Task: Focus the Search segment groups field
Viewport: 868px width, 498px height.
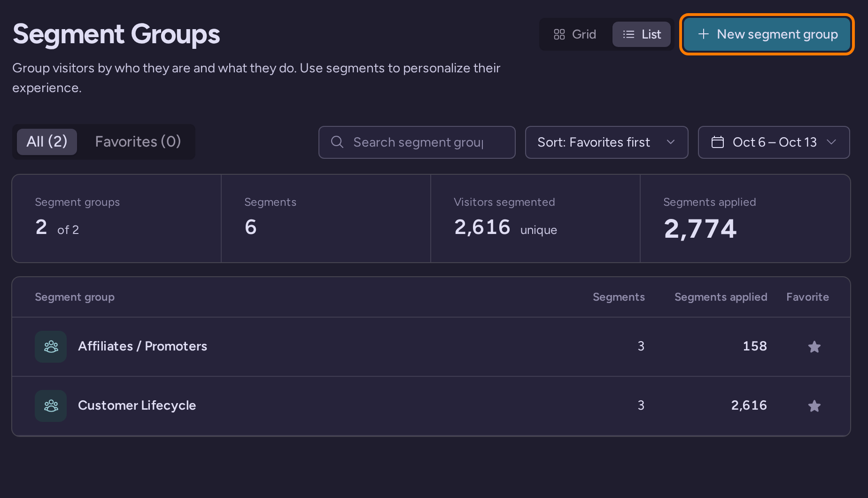Action: (x=417, y=142)
